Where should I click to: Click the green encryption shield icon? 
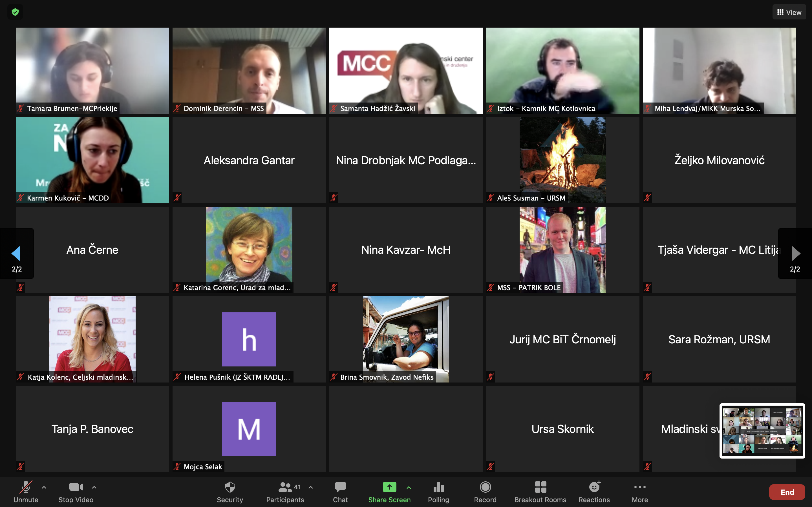[x=15, y=12]
